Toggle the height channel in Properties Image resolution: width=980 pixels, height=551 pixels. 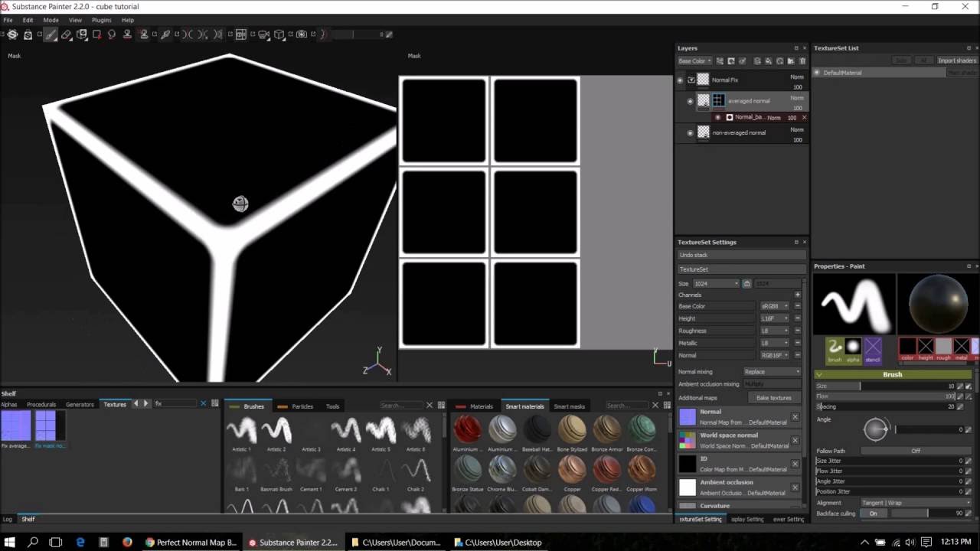(x=926, y=348)
